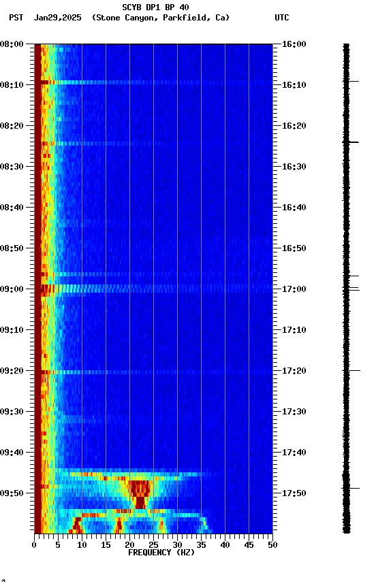Click the 08:20 PST time label
376x588 pixels.
(x=12, y=126)
